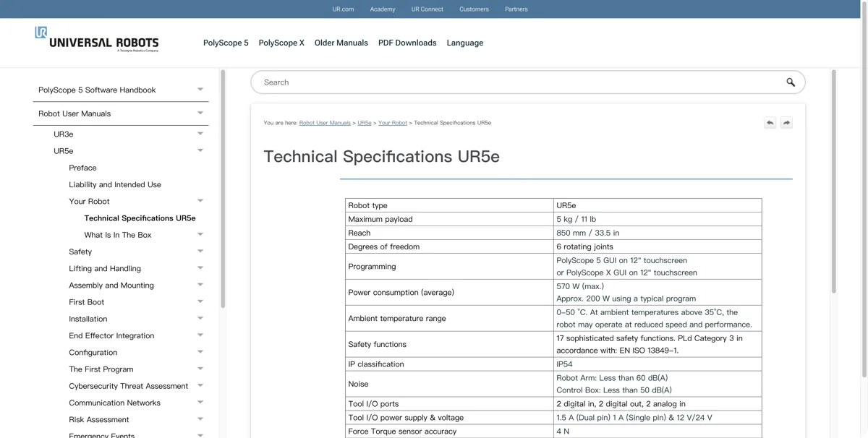This screenshot has width=868, height=438.
Task: Select Robot User Manuals item
Action: [75, 113]
